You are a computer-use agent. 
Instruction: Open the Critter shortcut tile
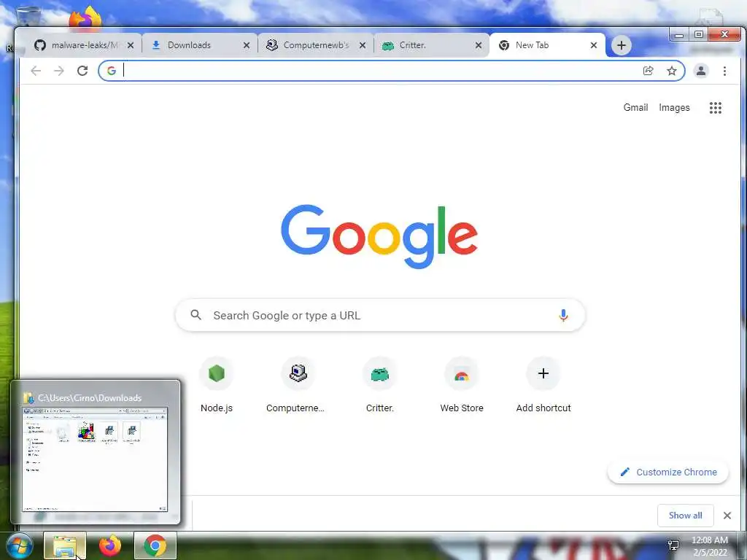(x=379, y=385)
